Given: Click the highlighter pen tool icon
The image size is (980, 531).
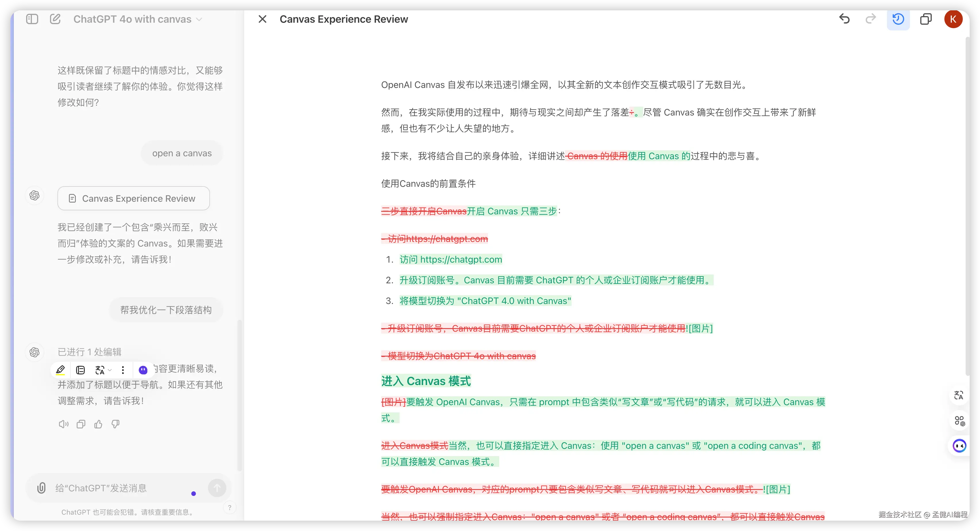Looking at the screenshot, I should (61, 370).
